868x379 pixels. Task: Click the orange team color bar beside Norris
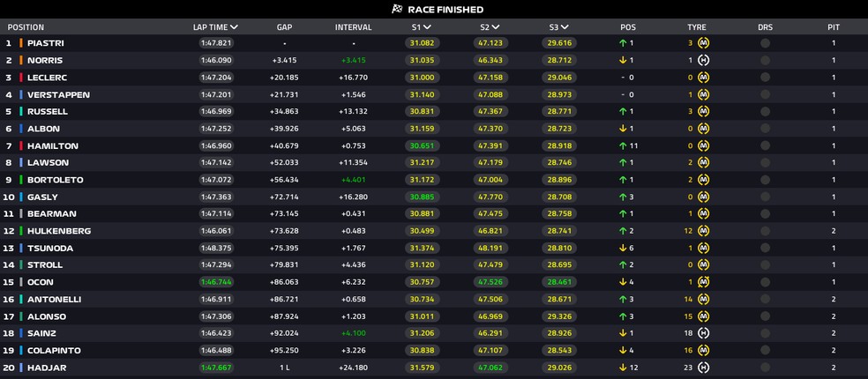[21, 60]
